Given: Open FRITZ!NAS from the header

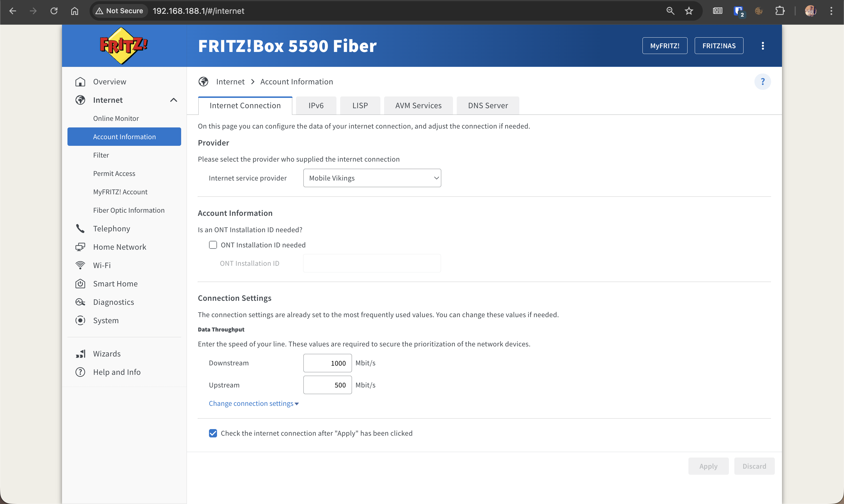Looking at the screenshot, I should coord(719,46).
